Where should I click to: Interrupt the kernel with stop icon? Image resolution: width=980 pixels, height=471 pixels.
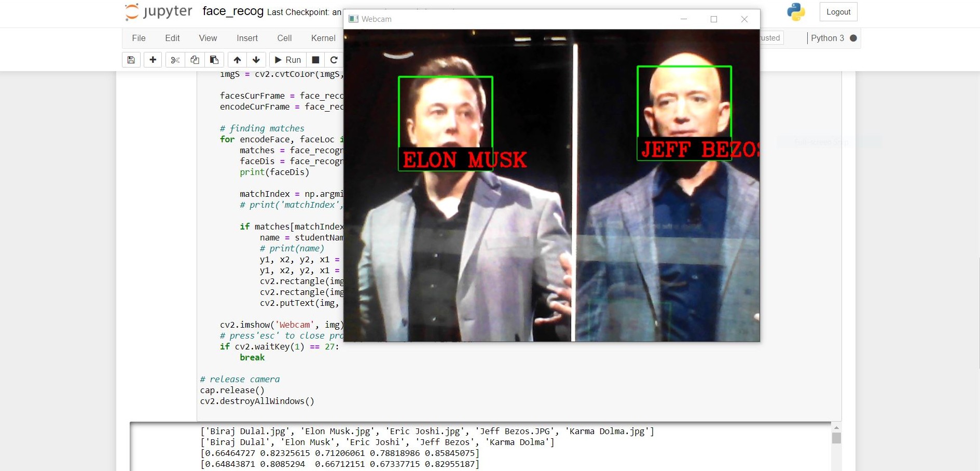pyautogui.click(x=315, y=60)
